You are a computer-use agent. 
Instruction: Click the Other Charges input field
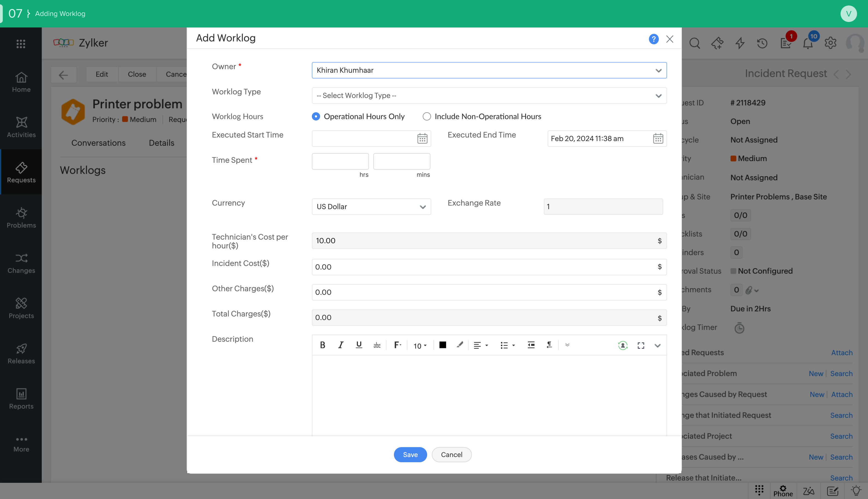click(489, 292)
